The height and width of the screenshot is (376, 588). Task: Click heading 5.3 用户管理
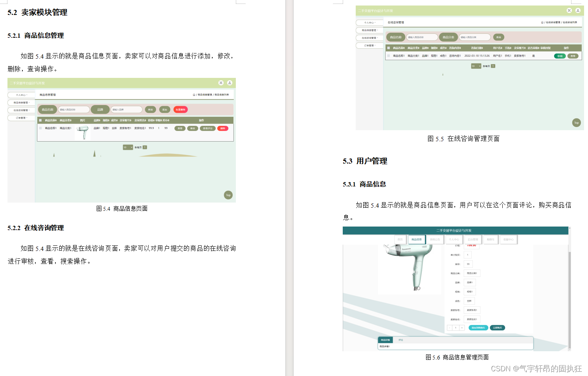(365, 161)
